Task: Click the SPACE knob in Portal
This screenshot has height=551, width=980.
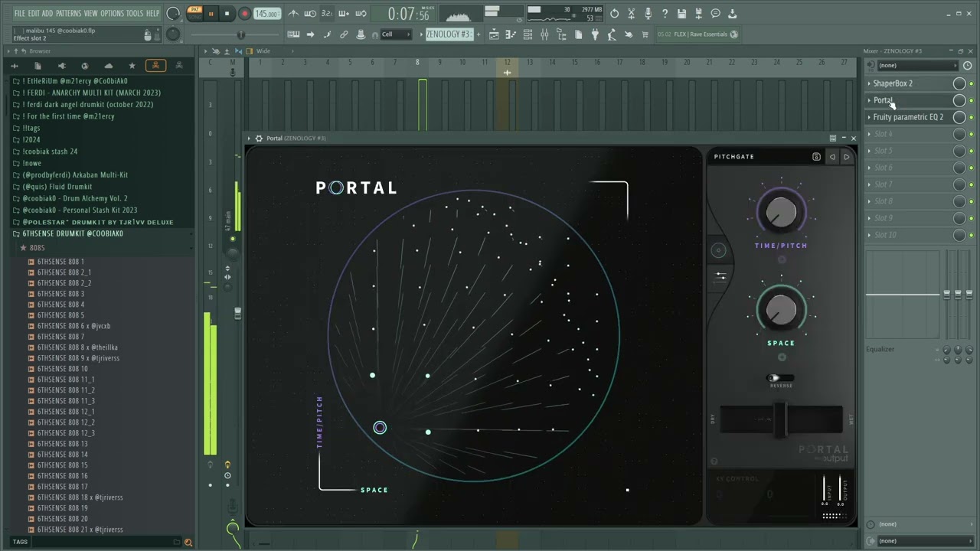Action: [x=781, y=309]
